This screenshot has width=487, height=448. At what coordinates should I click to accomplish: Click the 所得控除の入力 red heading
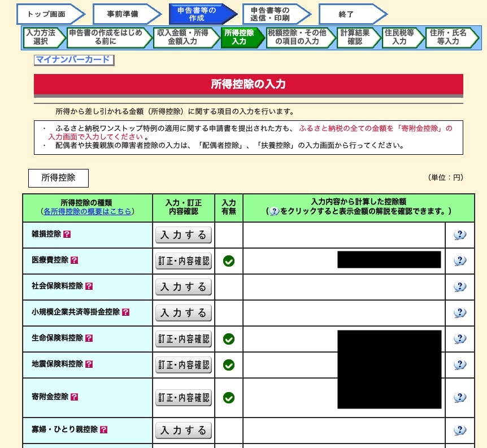(248, 84)
